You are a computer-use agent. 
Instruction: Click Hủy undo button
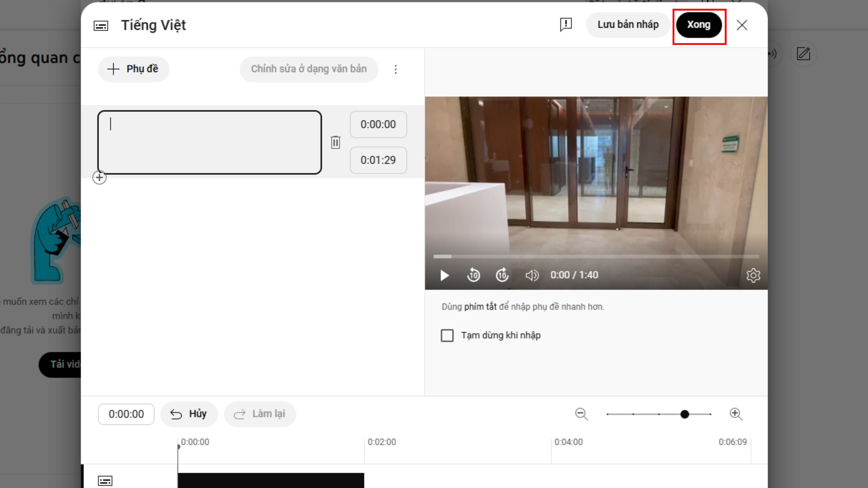pos(189,414)
